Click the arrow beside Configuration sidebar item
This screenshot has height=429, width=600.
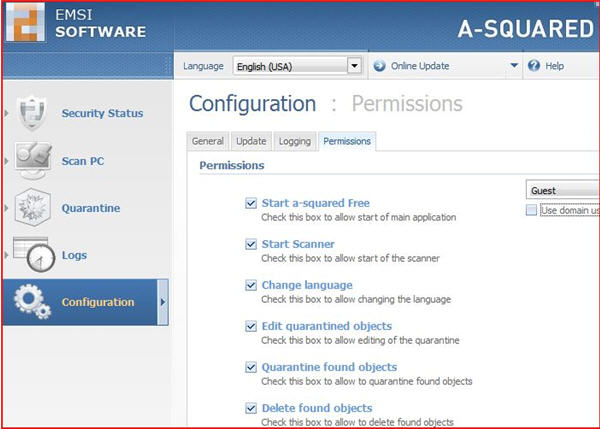[162, 302]
